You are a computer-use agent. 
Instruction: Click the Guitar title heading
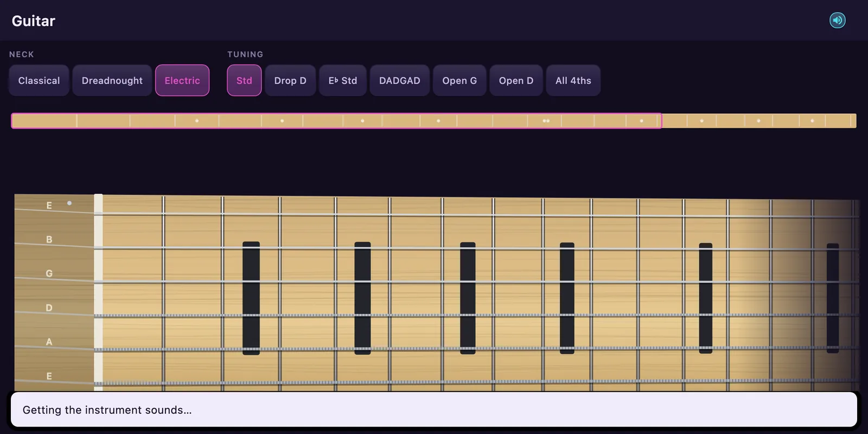[x=34, y=21]
